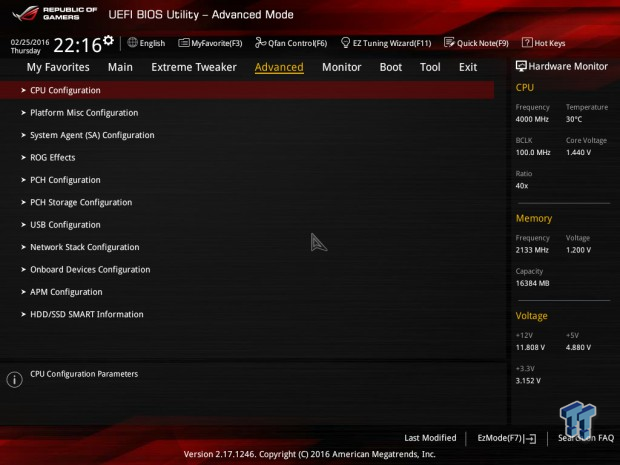Screen dimensions: 620x465
Task: Click the Quick Note notepad icon
Action: coord(449,43)
